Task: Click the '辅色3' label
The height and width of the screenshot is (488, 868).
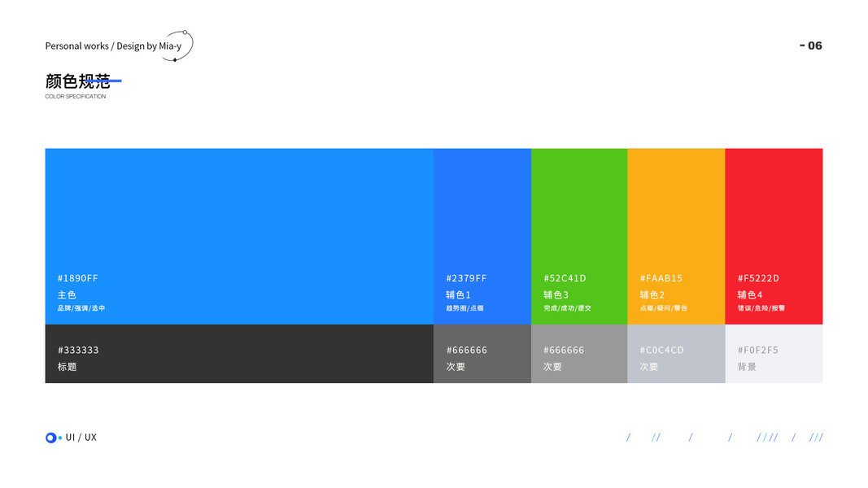Action: click(556, 295)
